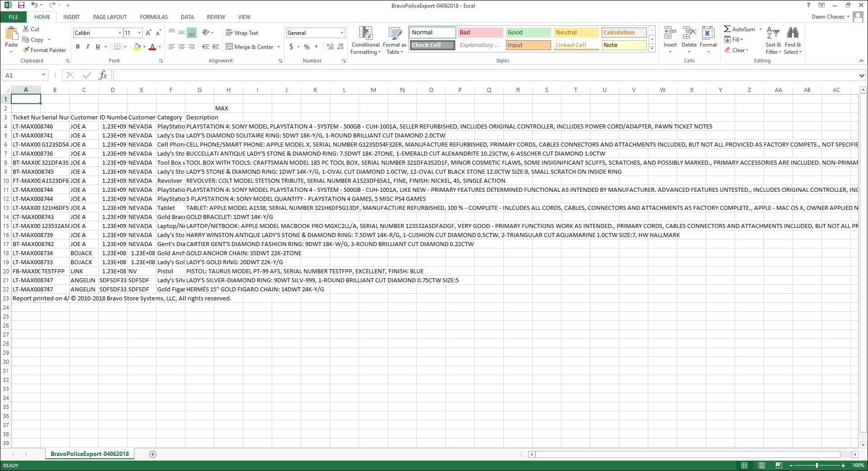Screen dimensions: 868x471
Task: Toggle Middle Align
Action: (x=181, y=33)
